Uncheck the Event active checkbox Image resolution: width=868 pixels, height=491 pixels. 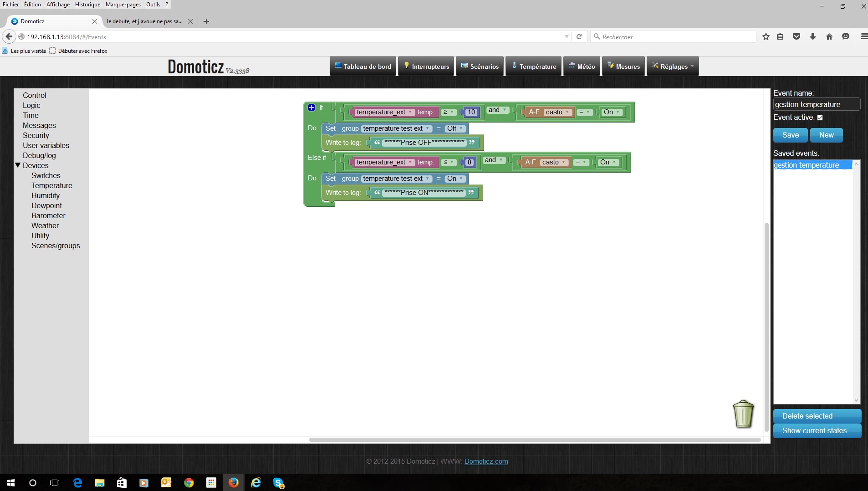click(x=820, y=118)
